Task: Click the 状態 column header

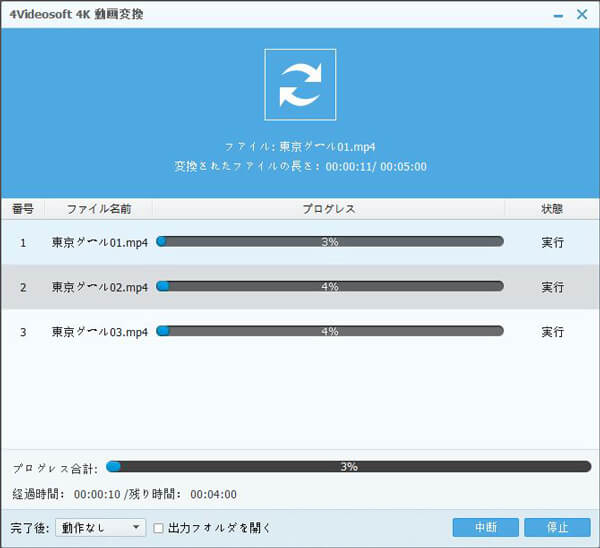Action: tap(552, 209)
